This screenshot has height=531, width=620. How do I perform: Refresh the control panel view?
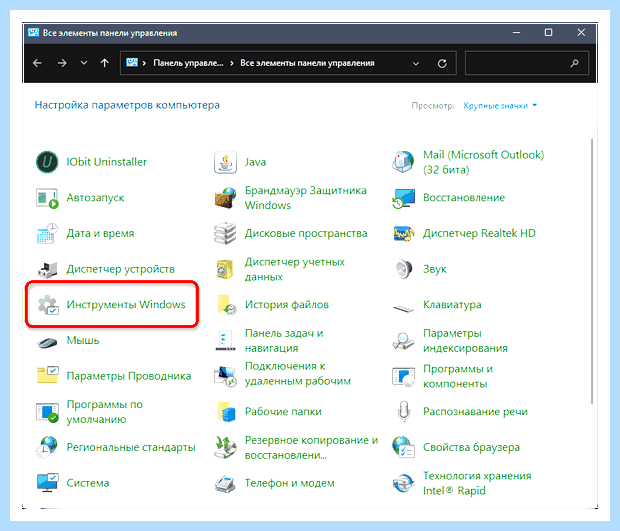tap(442, 63)
